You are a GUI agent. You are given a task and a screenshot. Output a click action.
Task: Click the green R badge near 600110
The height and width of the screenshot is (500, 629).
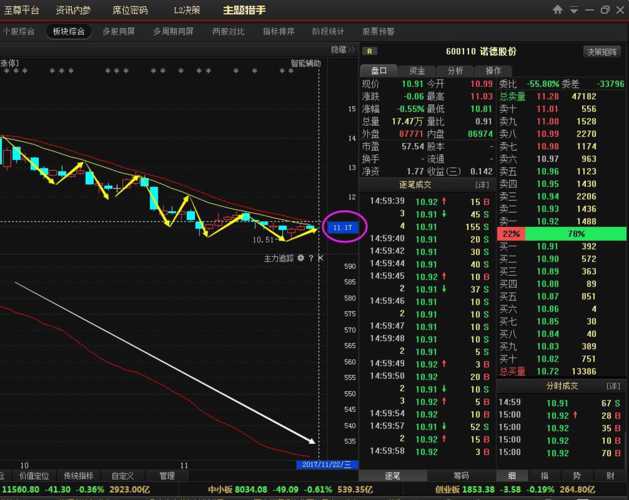369,51
